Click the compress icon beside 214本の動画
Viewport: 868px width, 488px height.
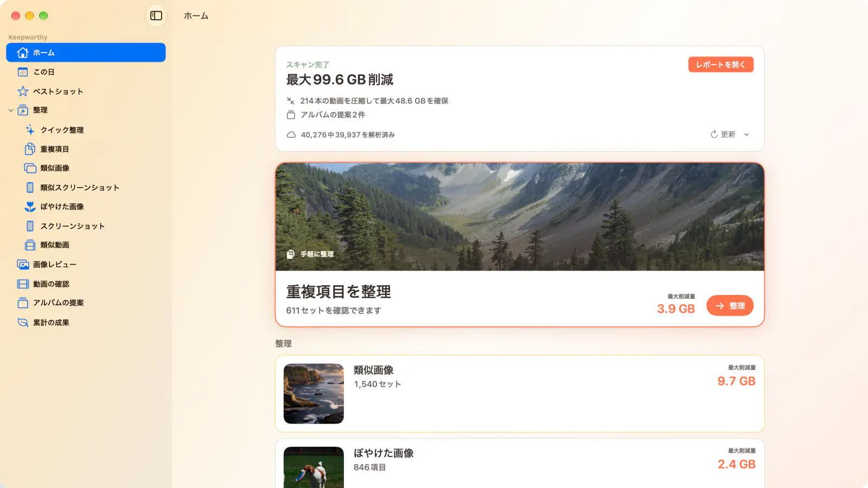click(x=291, y=101)
